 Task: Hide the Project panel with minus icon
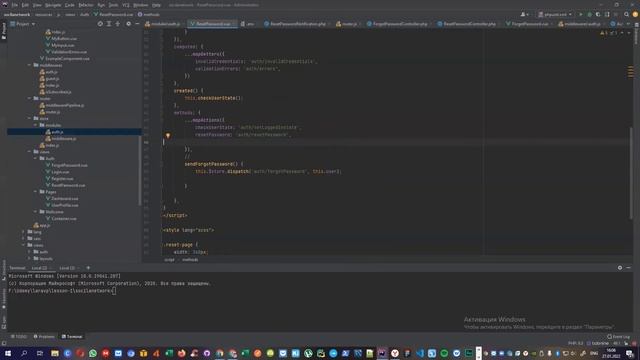[137, 24]
